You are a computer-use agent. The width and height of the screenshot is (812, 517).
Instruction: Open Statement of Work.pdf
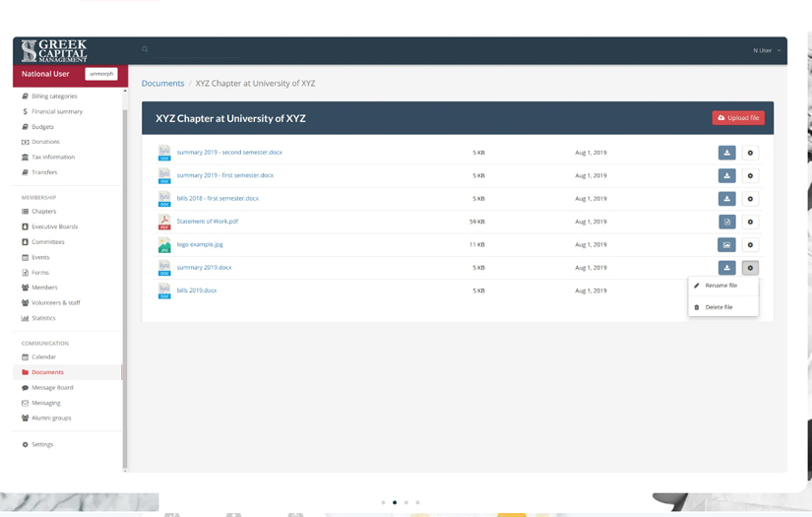coord(207,222)
